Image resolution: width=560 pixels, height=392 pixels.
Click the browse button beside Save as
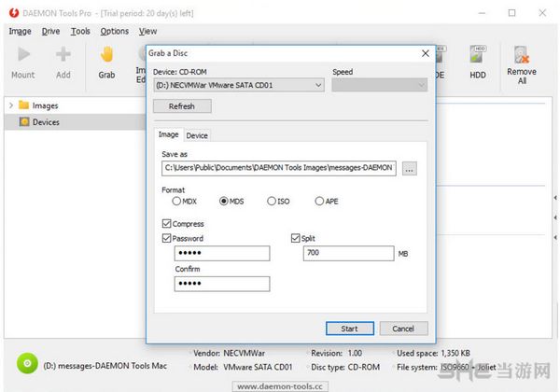(410, 169)
